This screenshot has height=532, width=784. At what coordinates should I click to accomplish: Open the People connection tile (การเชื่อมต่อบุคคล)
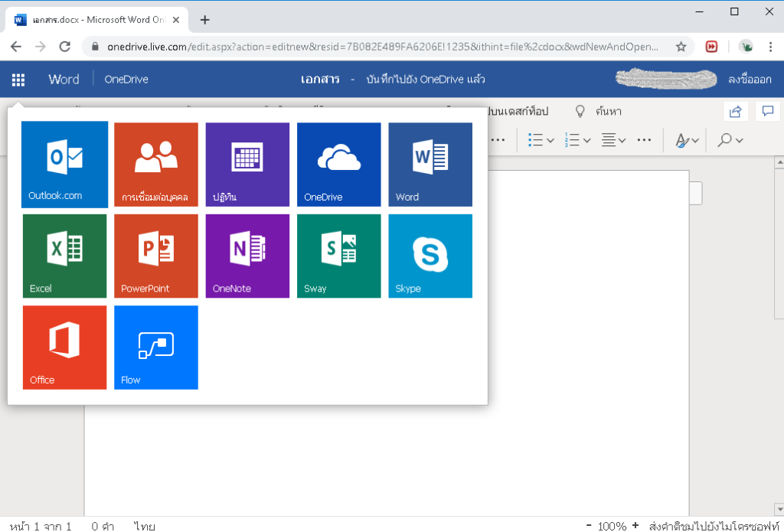156,165
